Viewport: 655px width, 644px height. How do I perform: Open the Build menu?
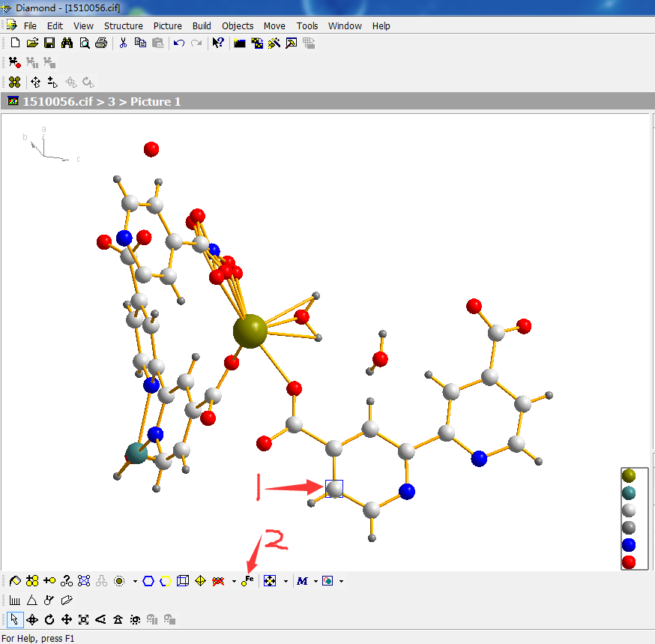(202, 25)
